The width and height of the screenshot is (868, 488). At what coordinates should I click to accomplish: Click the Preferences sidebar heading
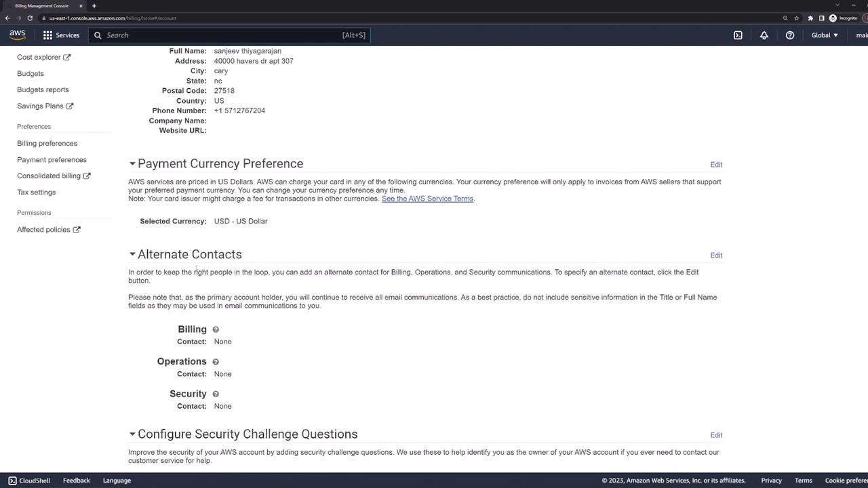[34, 127]
